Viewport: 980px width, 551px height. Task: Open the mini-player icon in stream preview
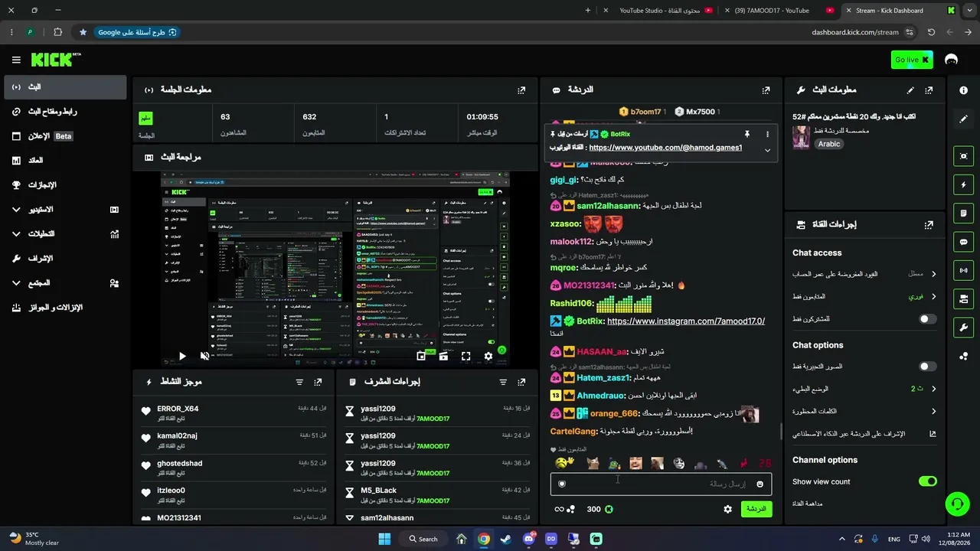421,356
